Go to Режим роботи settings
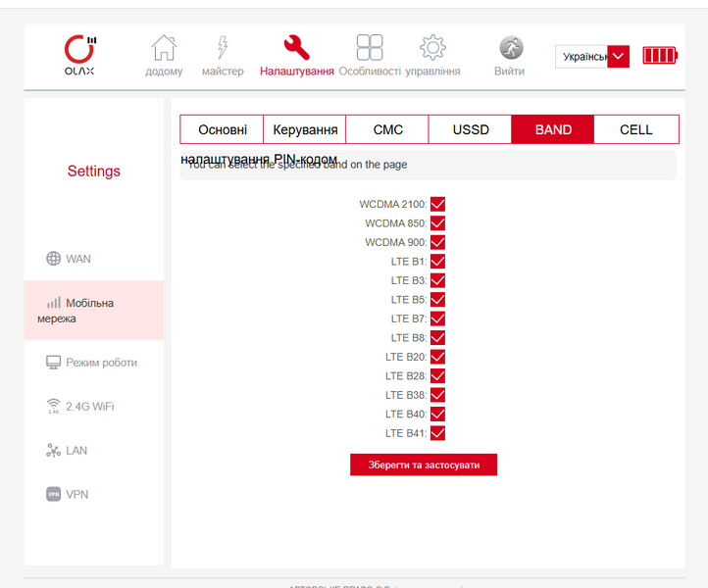The image size is (708, 588). point(102,363)
